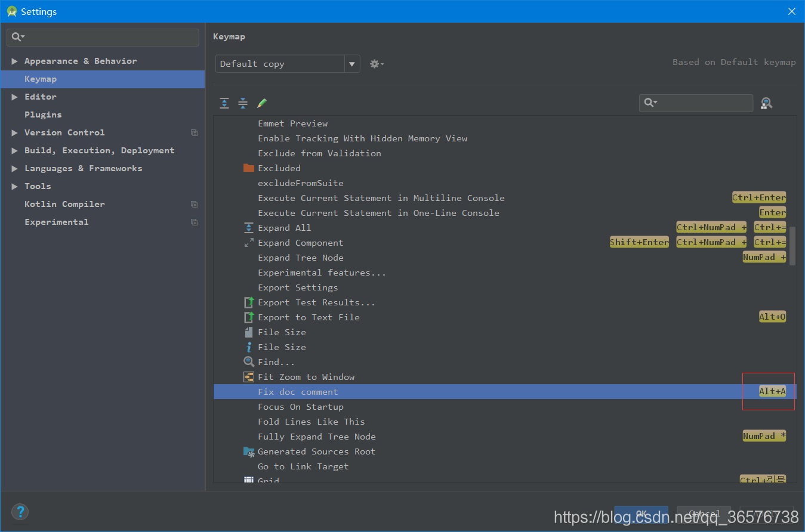The width and height of the screenshot is (805, 532).
Task: Select the Emmet Preview action
Action: (x=292, y=123)
